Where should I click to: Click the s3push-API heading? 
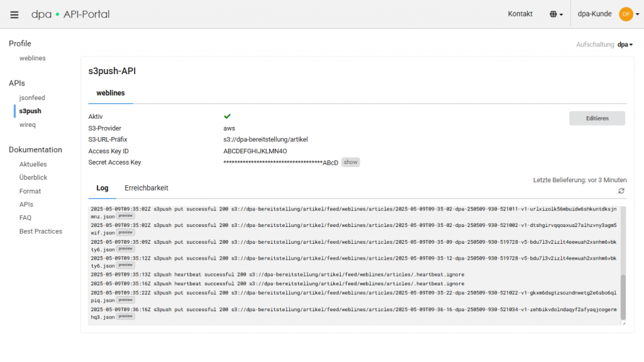[x=112, y=71]
